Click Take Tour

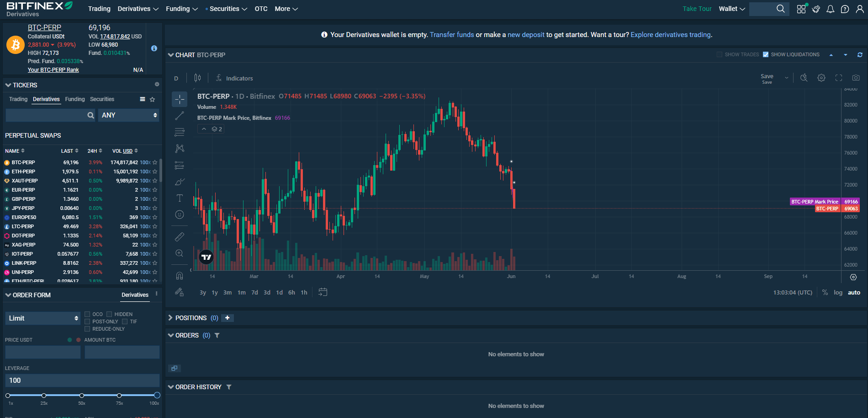697,9
